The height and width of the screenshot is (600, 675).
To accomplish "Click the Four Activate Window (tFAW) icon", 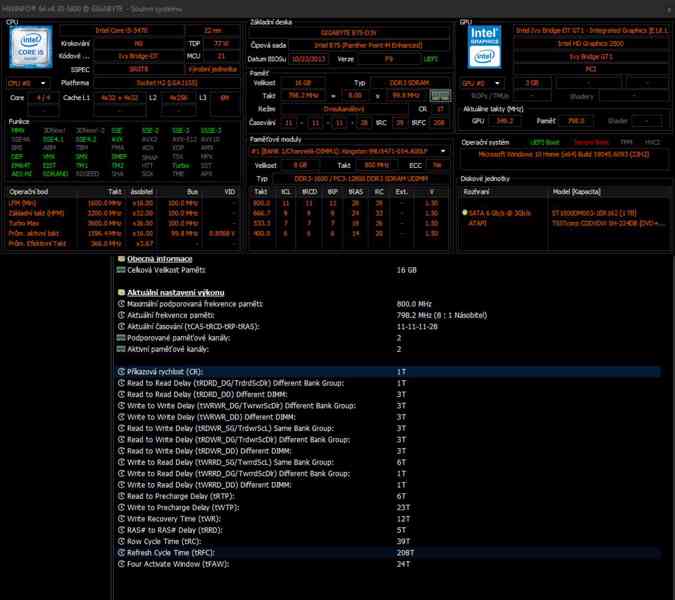I will coord(122,563).
